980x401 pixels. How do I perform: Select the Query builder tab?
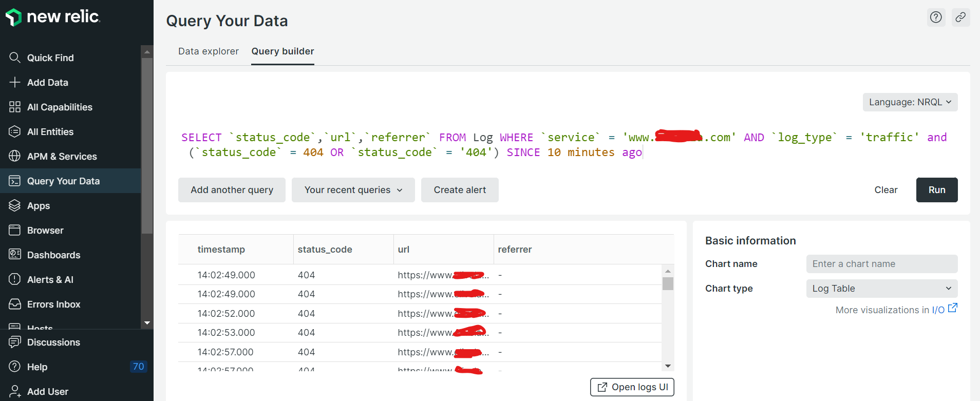[x=282, y=51]
